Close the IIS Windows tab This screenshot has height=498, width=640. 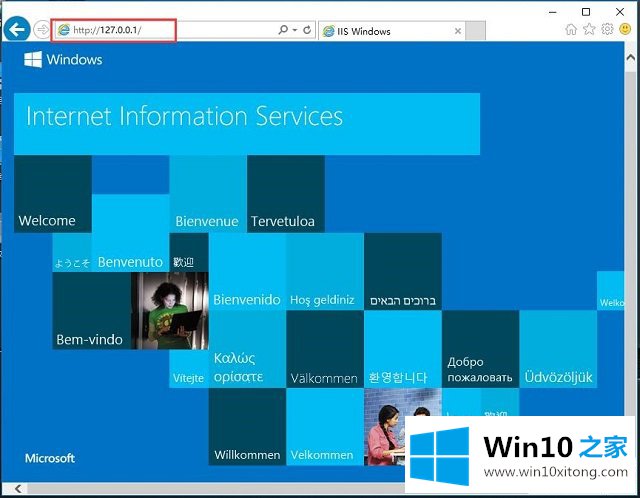(x=458, y=31)
